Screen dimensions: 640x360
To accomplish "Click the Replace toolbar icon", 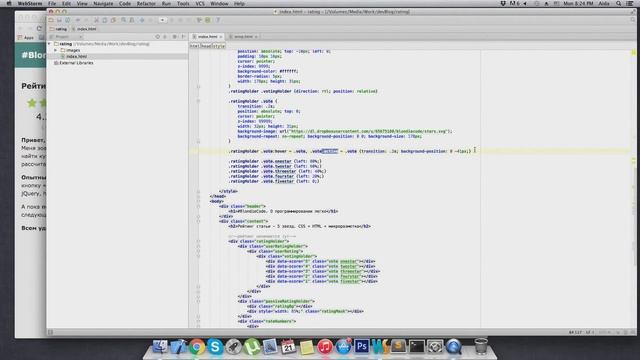I will tap(132, 20).
